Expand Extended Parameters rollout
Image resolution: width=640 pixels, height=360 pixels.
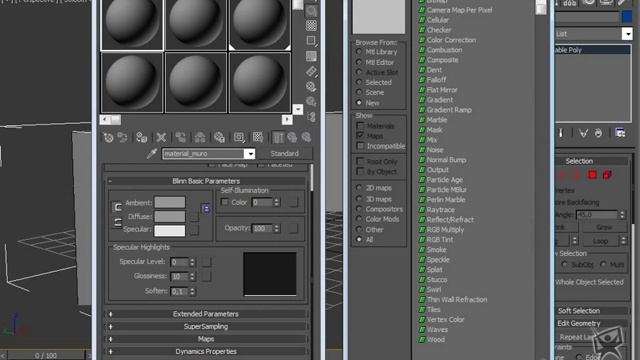click(x=206, y=314)
